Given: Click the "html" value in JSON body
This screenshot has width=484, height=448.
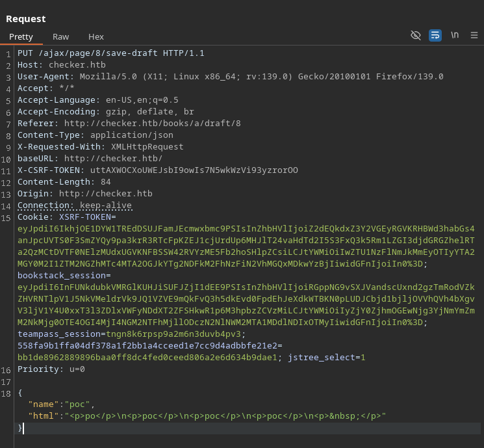Looking at the screenshot, I should tap(223, 416).
